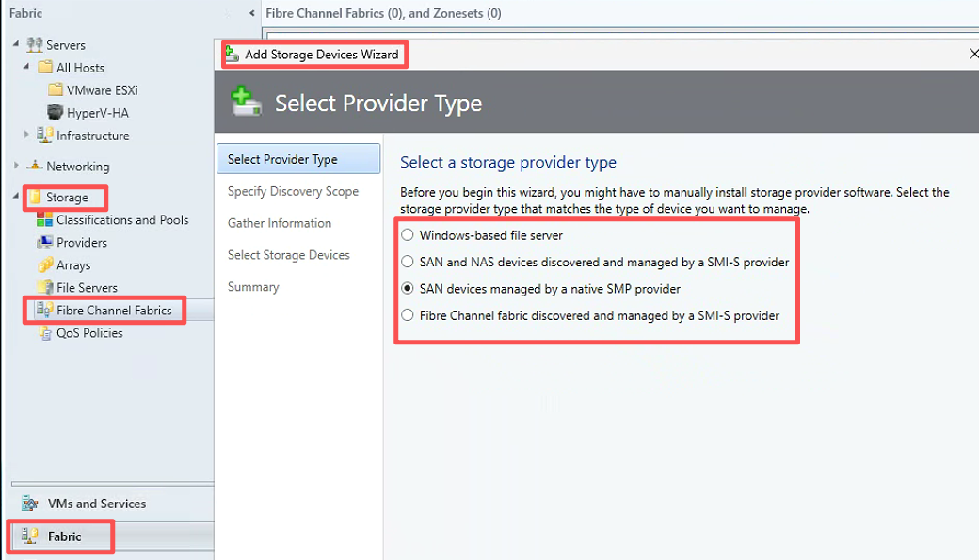Image resolution: width=979 pixels, height=560 pixels.
Task: Go to Gather Information wizard step
Action: coord(279,223)
